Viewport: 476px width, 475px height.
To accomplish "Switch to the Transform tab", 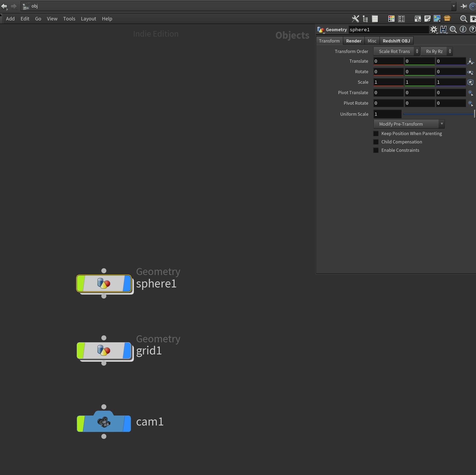I will pyautogui.click(x=329, y=41).
